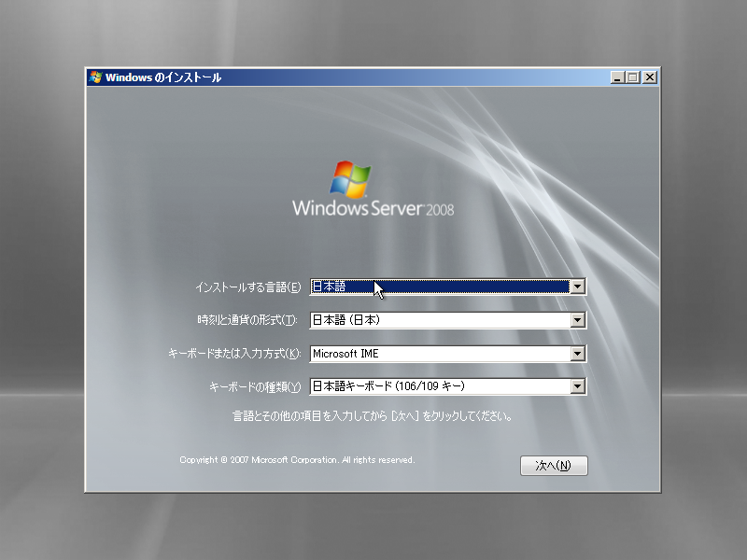Click the Windows のインストール title bar

click(x=327, y=79)
